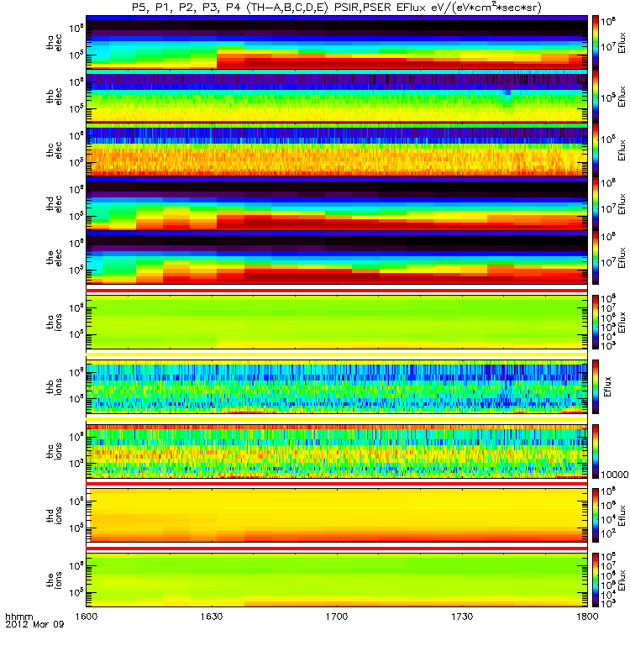630x672 pixels.
Task: Select the 'thc elec' panel axis label
Action: click(x=55, y=150)
